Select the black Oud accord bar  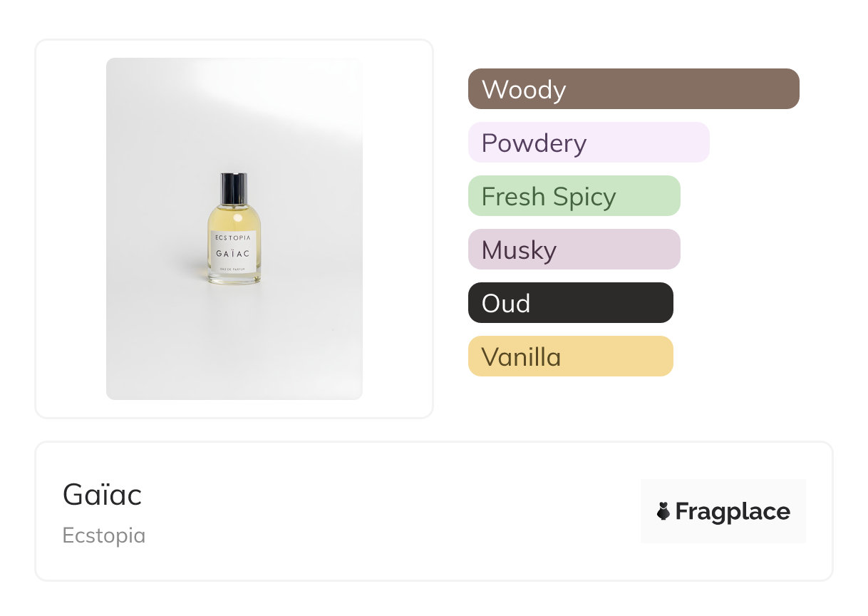coord(570,303)
